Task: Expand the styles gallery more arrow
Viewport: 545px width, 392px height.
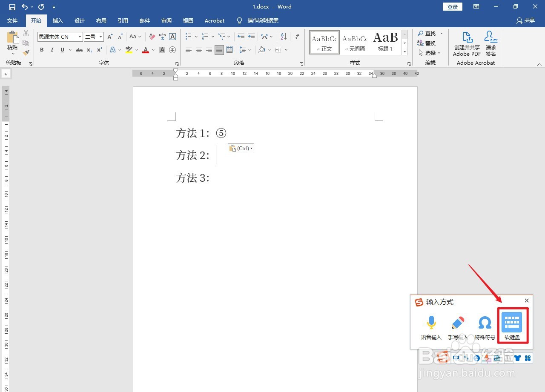Action: pos(404,52)
